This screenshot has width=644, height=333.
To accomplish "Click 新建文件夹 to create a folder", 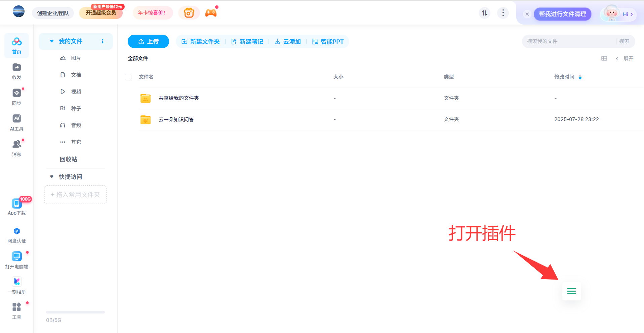I will point(201,42).
